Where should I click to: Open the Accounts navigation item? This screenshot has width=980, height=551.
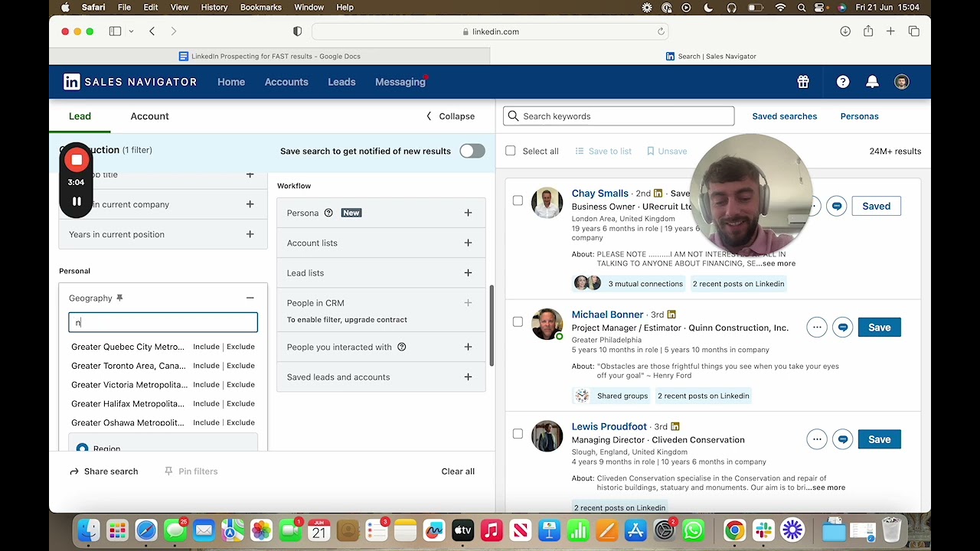coord(286,82)
